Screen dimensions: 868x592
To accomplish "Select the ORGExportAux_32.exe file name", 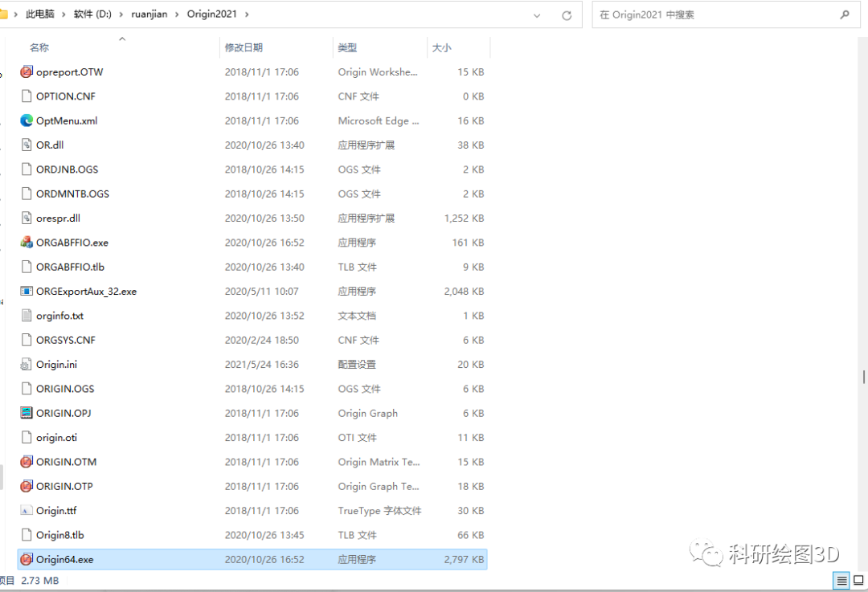I will pos(86,291).
